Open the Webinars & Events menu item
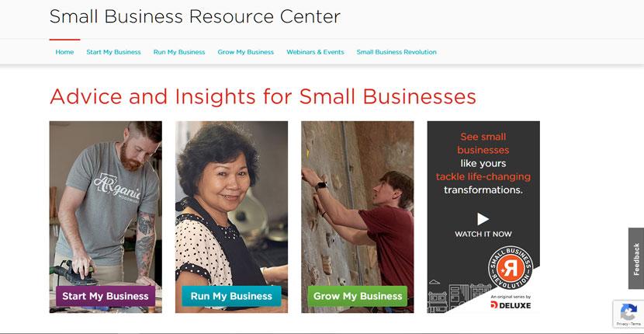The image size is (644, 334). coord(315,52)
